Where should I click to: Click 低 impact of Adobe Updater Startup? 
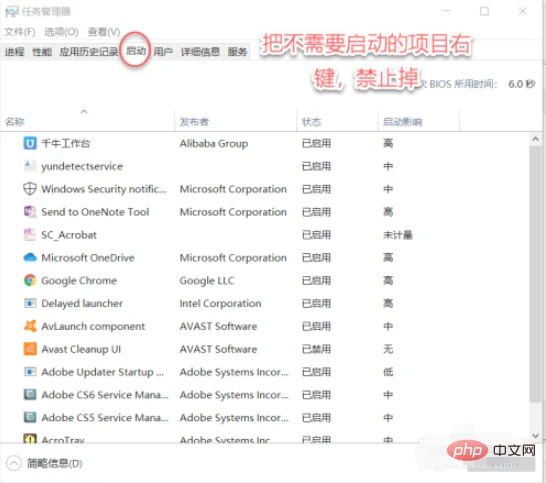[x=388, y=372]
